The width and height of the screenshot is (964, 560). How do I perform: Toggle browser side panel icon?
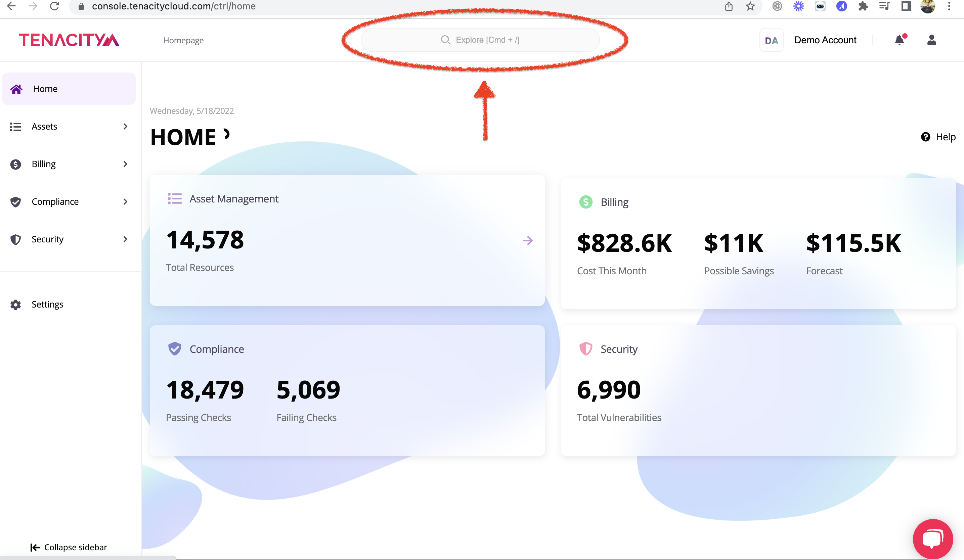[906, 6]
